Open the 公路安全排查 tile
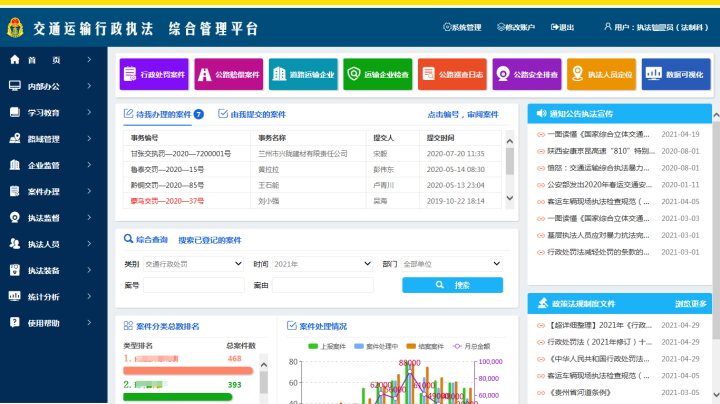Viewport: 720px width, 404px height. click(527, 74)
